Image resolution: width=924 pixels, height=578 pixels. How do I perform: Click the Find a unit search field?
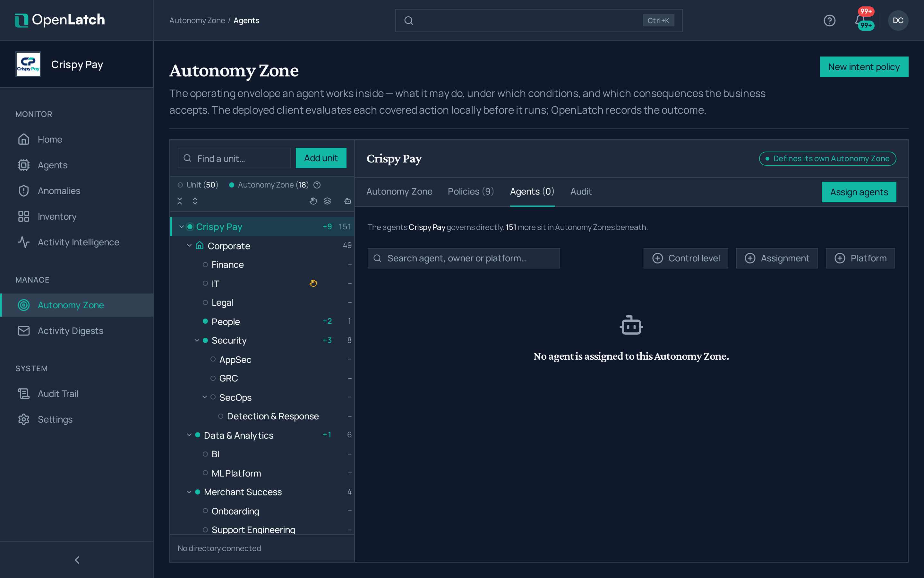pyautogui.click(x=234, y=158)
